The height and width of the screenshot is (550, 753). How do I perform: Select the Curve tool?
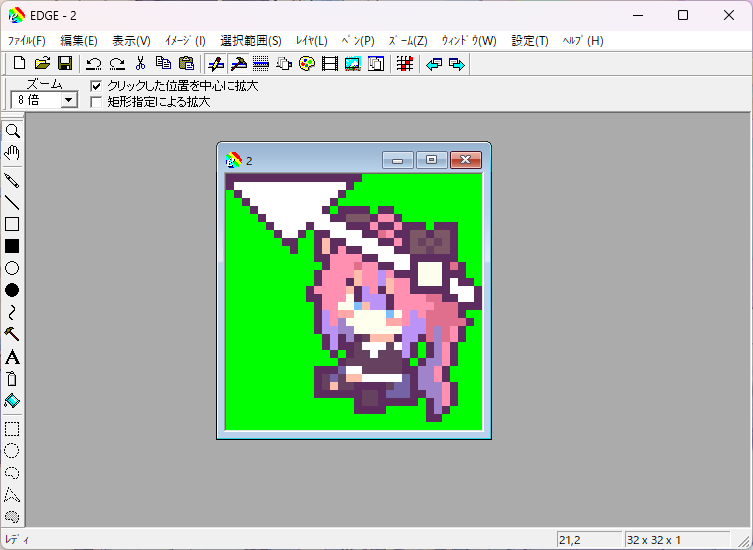12,312
